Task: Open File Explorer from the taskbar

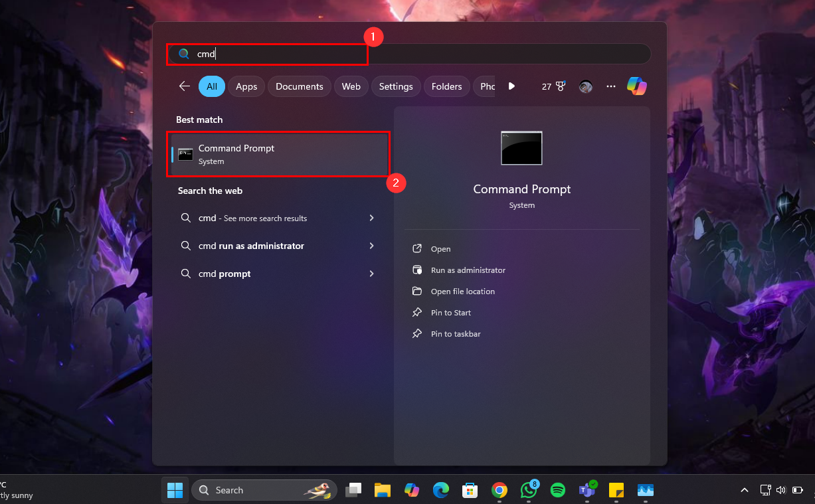Action: click(x=382, y=490)
